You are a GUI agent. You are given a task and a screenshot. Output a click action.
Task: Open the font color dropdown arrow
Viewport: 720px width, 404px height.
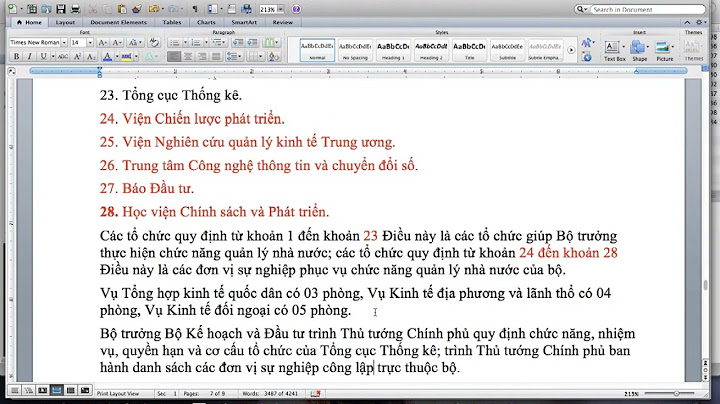(117, 56)
